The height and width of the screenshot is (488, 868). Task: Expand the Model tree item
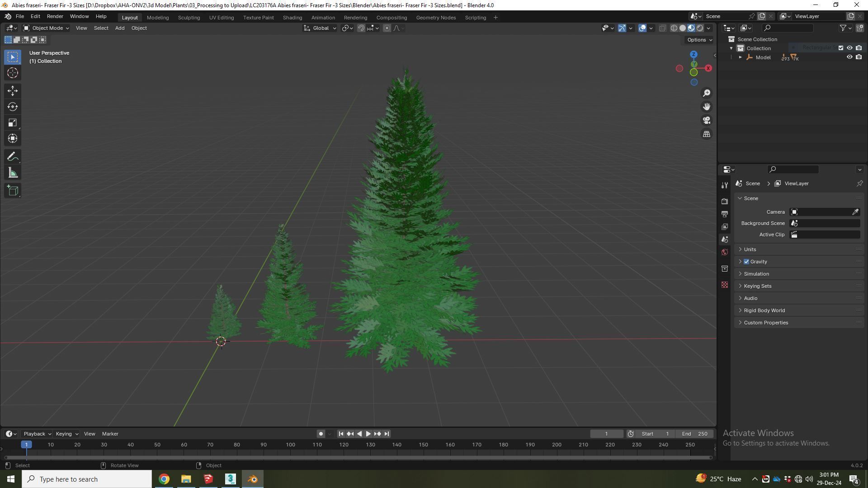741,57
